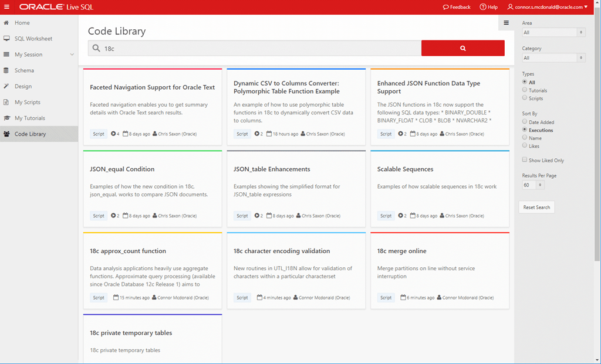
Task: Select Code Library in the sidebar
Action: pyautogui.click(x=39, y=134)
